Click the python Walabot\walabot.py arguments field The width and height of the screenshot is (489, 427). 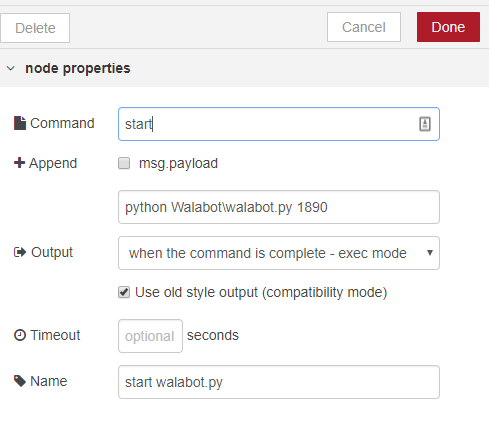279,207
